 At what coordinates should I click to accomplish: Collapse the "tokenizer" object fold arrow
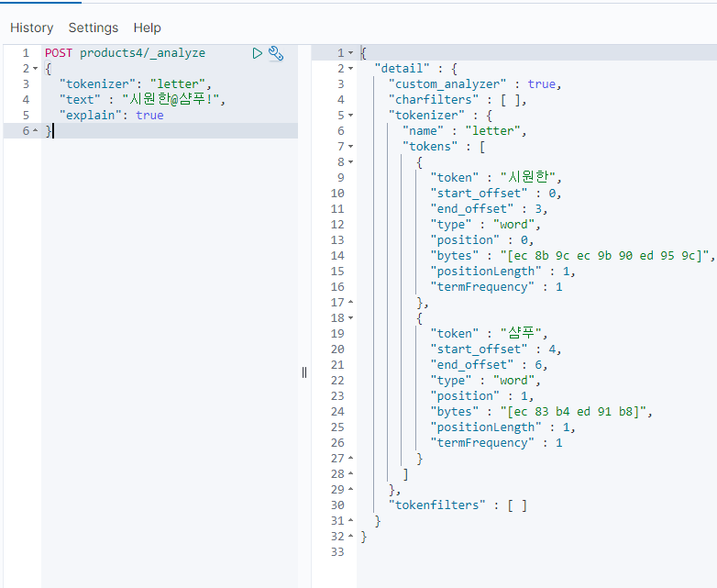[x=350, y=116]
